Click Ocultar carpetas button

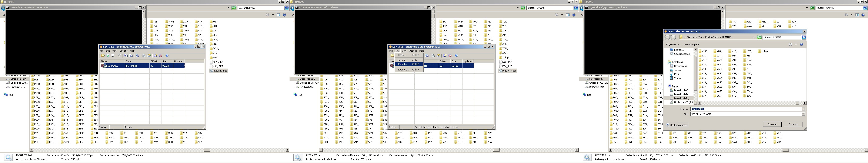click(677, 125)
